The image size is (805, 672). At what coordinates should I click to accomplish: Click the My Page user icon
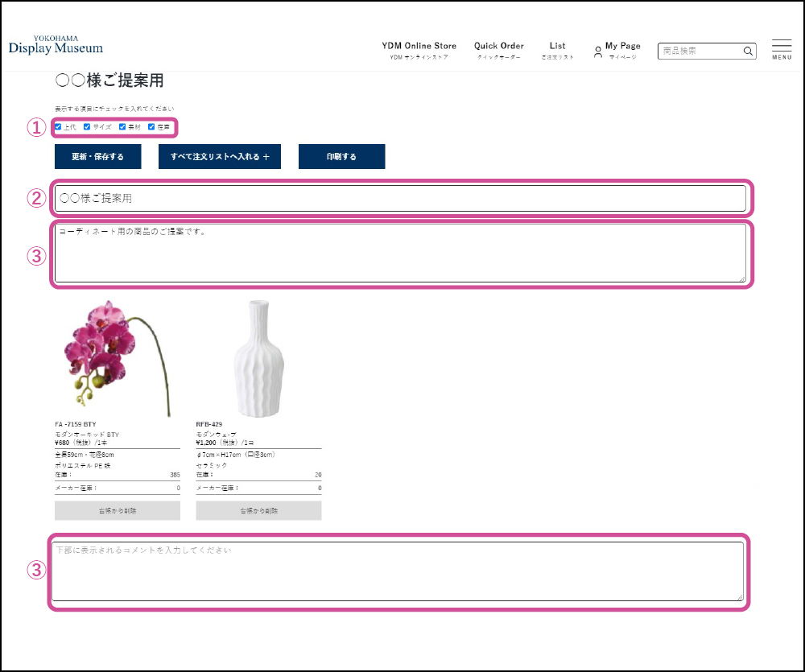[x=597, y=52]
